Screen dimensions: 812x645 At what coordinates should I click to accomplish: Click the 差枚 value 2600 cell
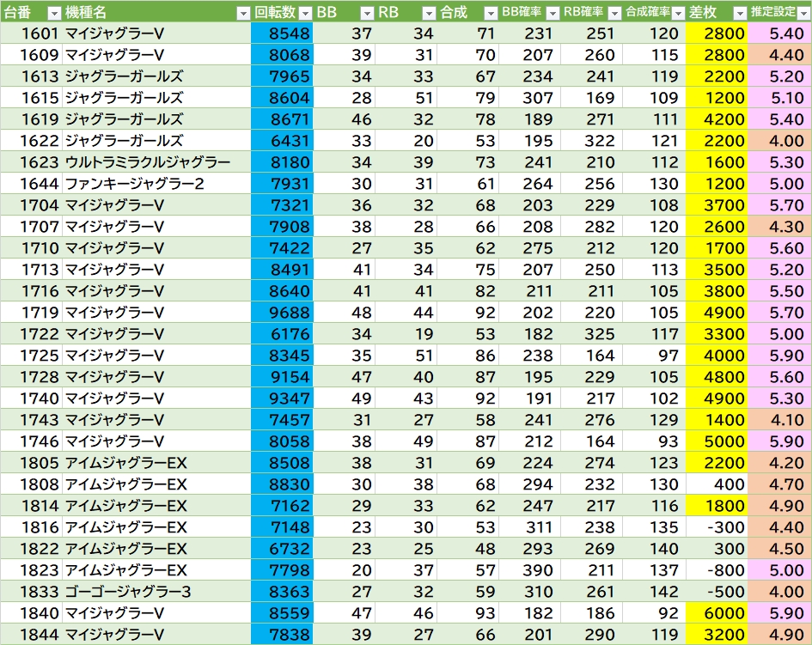(717, 227)
